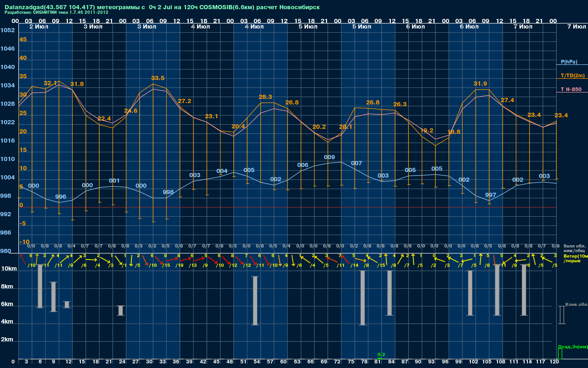588x368 pixels.
Task: Click the 001 pressure value on the curve
Action: click(114, 181)
